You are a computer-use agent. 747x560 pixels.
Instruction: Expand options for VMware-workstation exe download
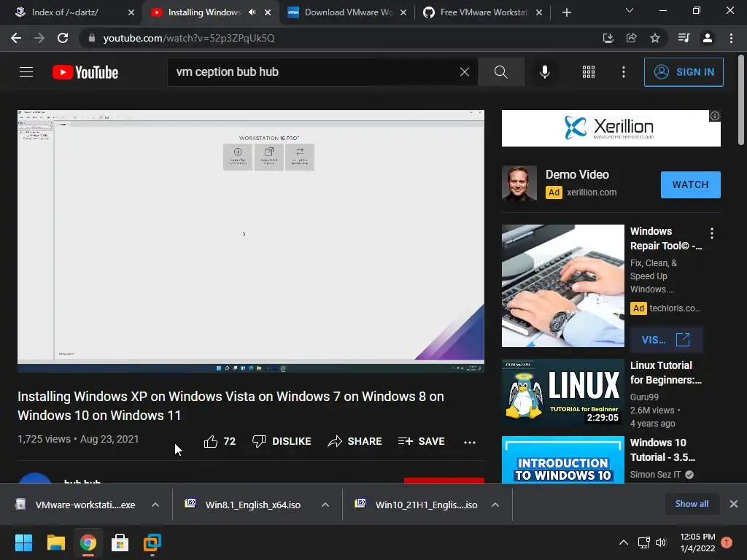pyautogui.click(x=155, y=505)
